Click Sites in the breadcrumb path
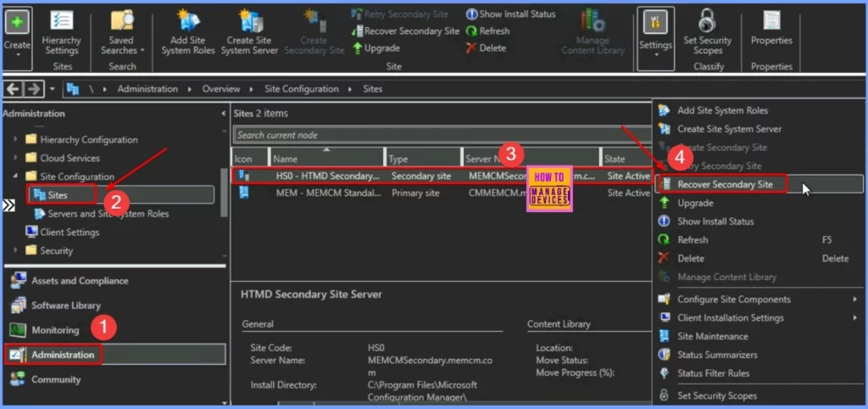The height and width of the screenshot is (409, 868). coord(373,88)
